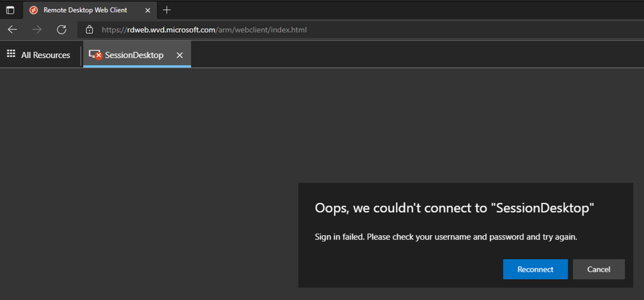Image resolution: width=644 pixels, height=300 pixels.
Task: Close the SessionDesktop session tab
Action: 179,55
